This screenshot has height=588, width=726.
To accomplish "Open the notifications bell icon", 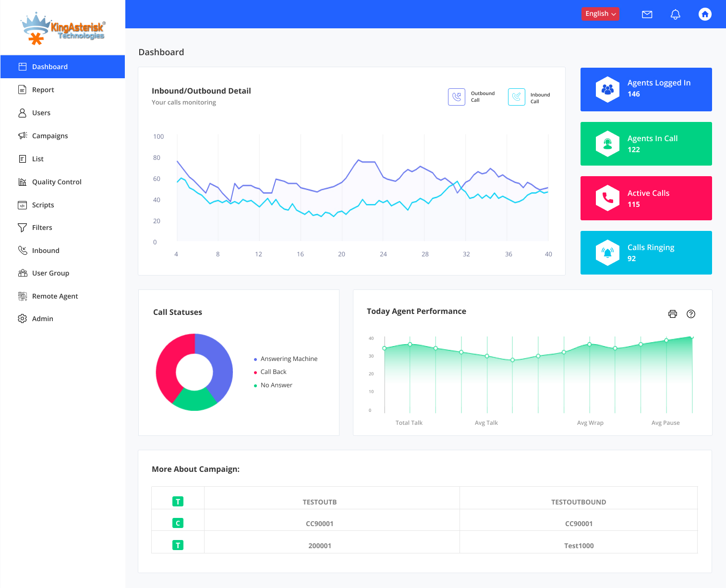I will (675, 14).
